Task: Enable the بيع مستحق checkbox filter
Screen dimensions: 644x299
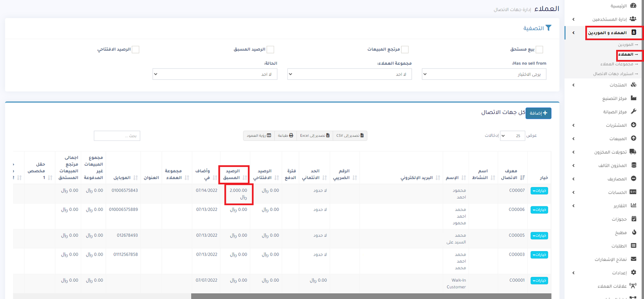Action: pos(539,49)
